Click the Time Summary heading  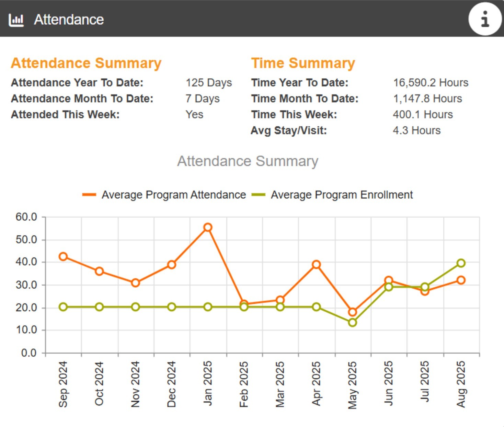[x=303, y=63]
